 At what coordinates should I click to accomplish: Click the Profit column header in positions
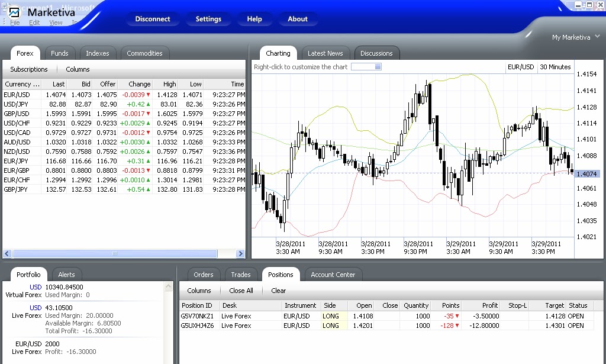(481, 305)
